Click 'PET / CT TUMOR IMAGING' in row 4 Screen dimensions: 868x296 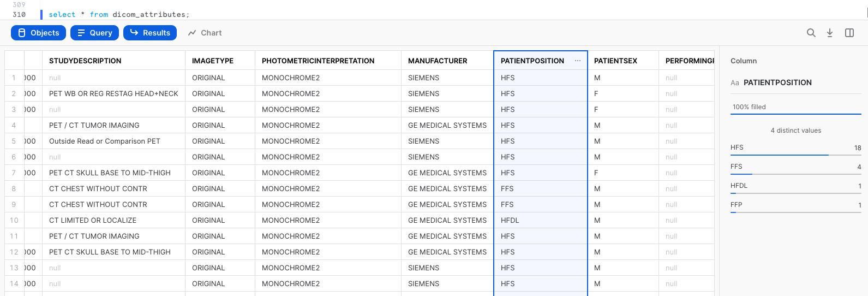click(x=113, y=125)
